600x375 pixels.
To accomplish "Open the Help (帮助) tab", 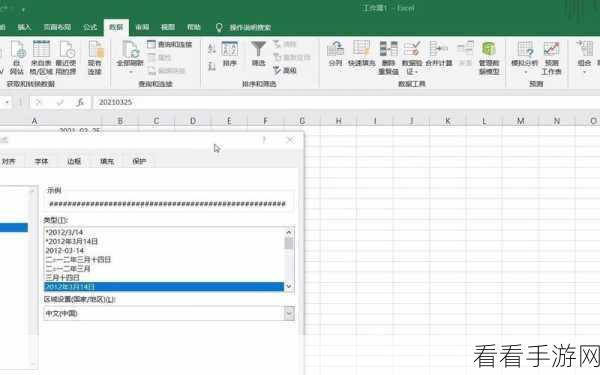I will click(x=194, y=27).
